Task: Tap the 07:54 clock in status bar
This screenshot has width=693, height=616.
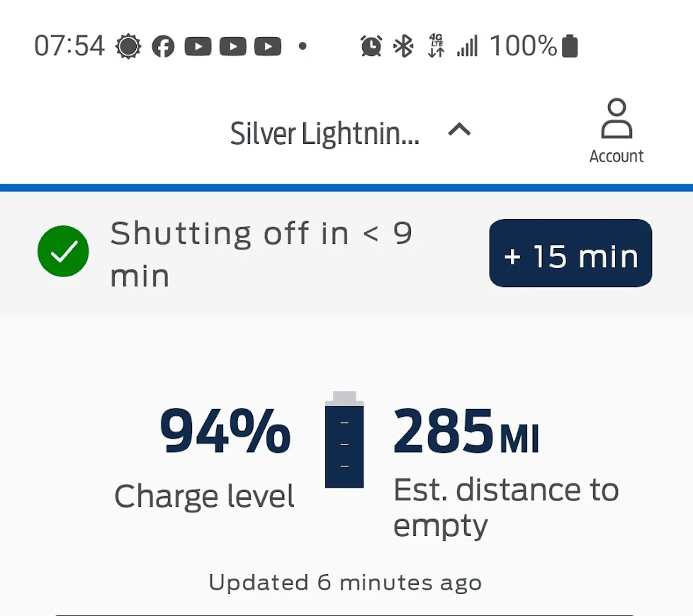Action: pyautogui.click(x=69, y=47)
